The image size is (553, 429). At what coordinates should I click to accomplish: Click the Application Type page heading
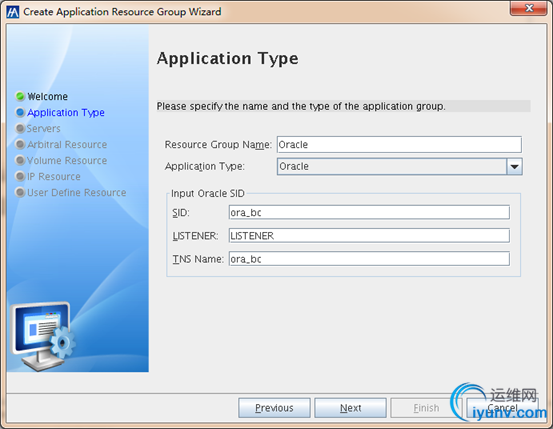(x=227, y=59)
